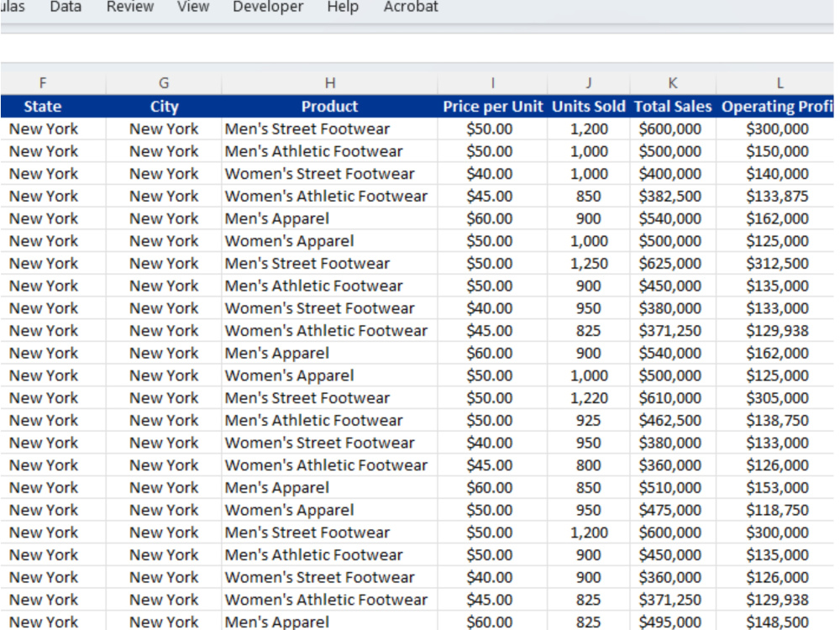
Task: Select the $610,000 total sales cell
Action: 673,398
